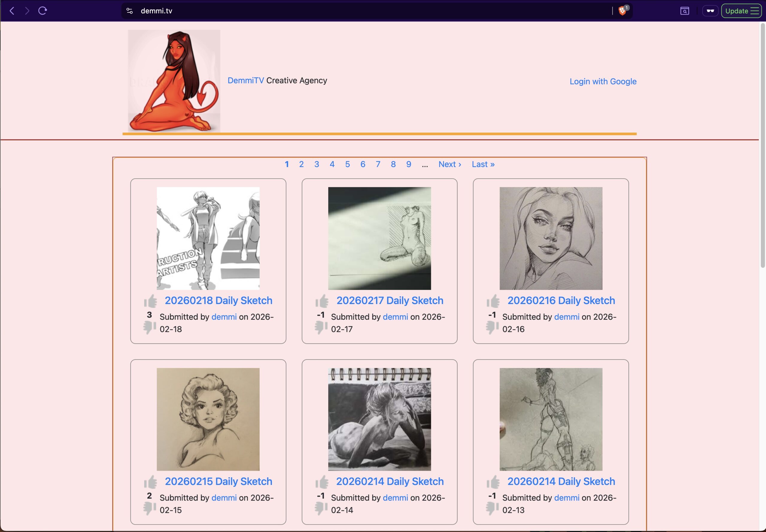Go to pagination page 2
766x532 pixels.
tap(301, 164)
